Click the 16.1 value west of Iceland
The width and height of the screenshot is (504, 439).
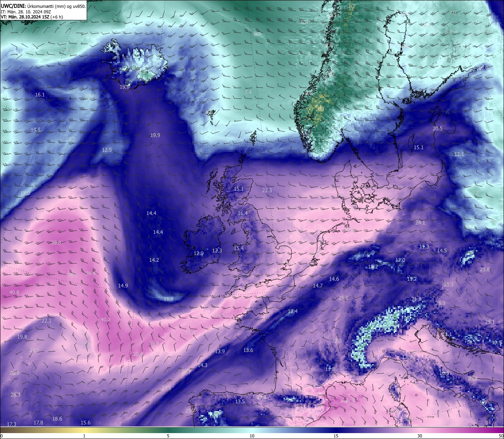pos(40,95)
